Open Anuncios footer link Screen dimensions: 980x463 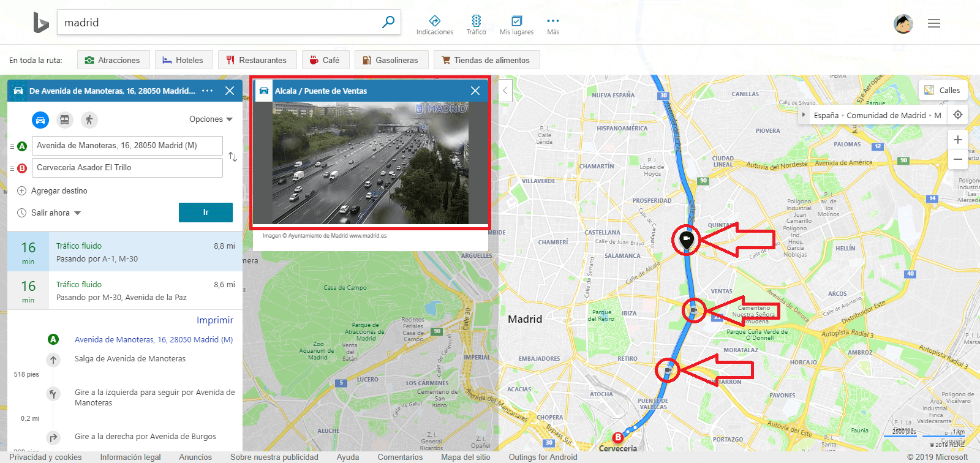(195, 457)
